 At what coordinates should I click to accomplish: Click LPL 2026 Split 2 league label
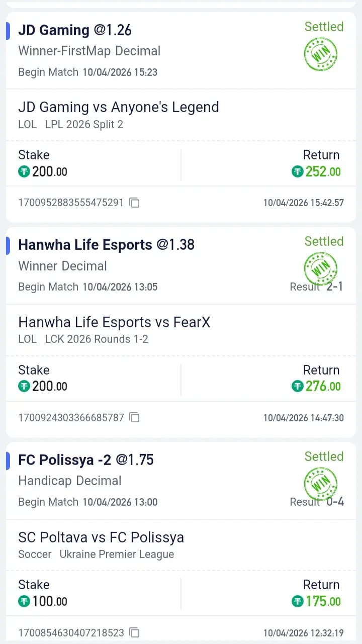[84, 124]
